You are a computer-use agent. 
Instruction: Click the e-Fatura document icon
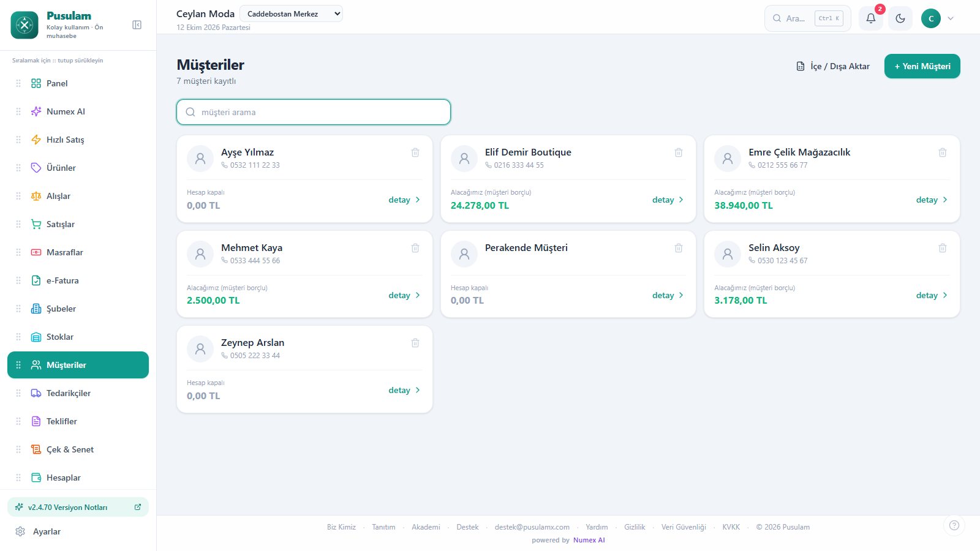(36, 280)
